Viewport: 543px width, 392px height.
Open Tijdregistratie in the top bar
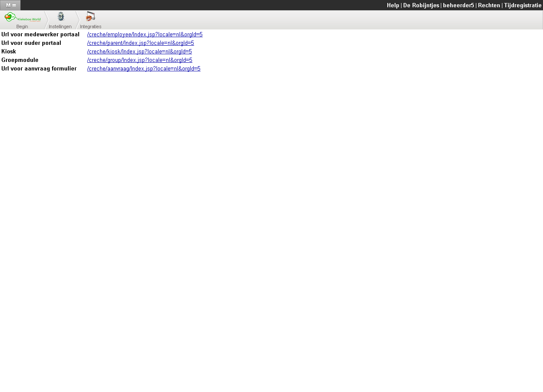coord(522,5)
